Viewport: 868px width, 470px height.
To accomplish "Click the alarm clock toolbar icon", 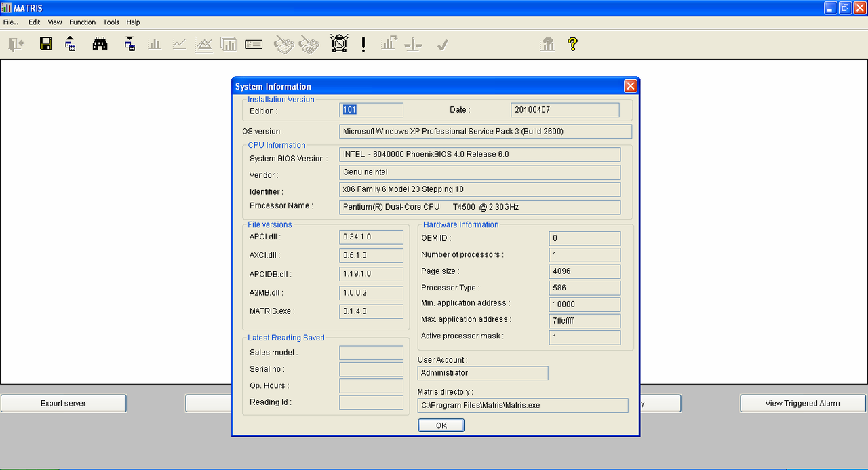I will pyautogui.click(x=339, y=43).
